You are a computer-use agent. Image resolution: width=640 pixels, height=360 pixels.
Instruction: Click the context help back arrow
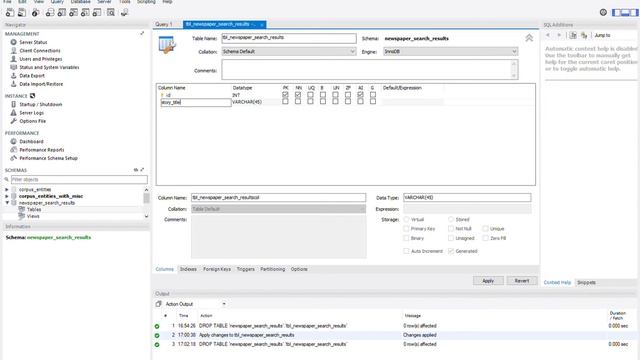coord(548,36)
